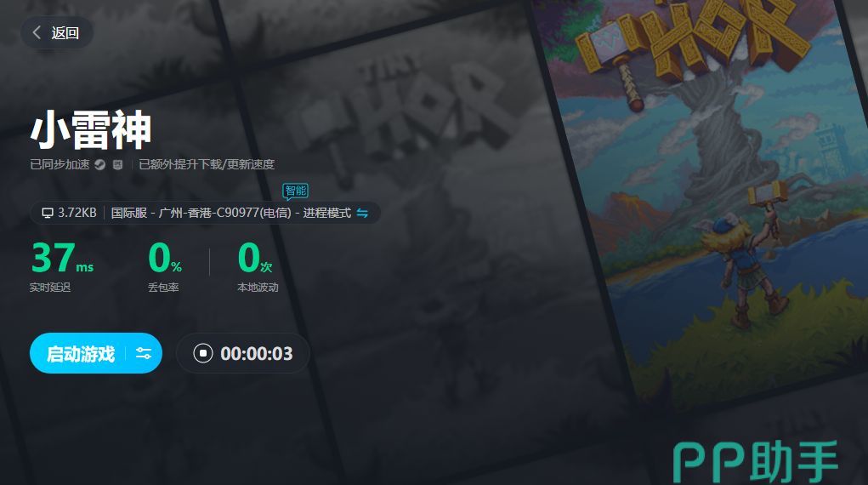Click the Steam platform icon
Screen dimensions: 868x485
click(99, 164)
